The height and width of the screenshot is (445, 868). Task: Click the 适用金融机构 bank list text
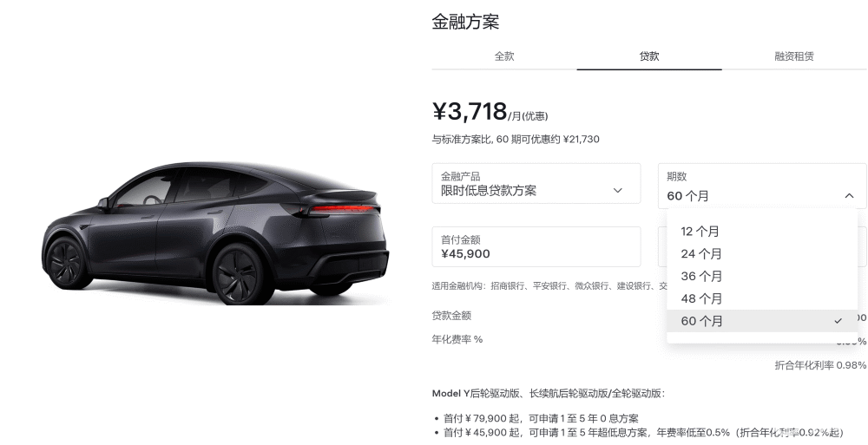[x=549, y=286]
